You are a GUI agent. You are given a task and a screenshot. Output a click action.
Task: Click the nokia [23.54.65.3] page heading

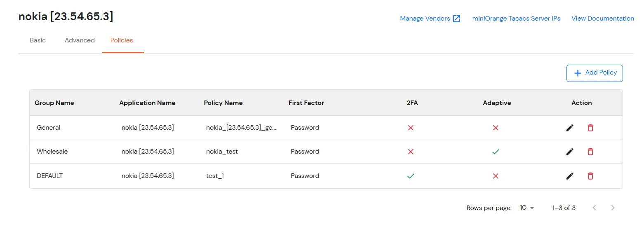click(66, 17)
